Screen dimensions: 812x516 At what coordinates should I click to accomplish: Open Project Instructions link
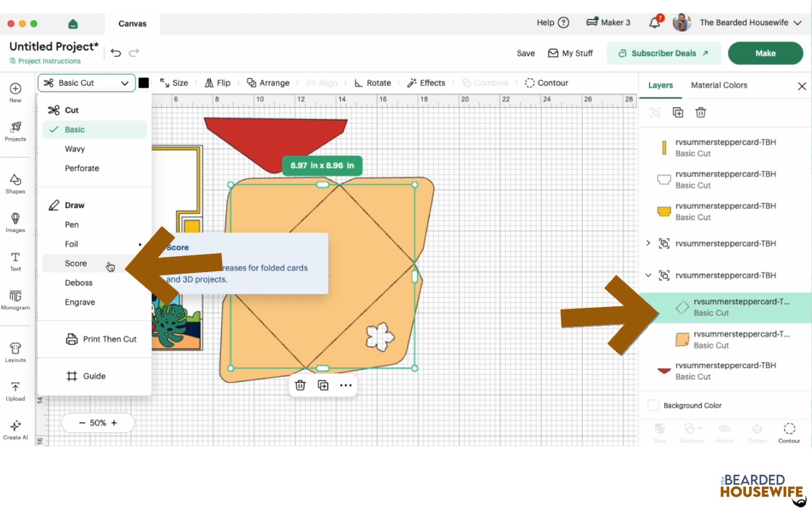click(45, 61)
